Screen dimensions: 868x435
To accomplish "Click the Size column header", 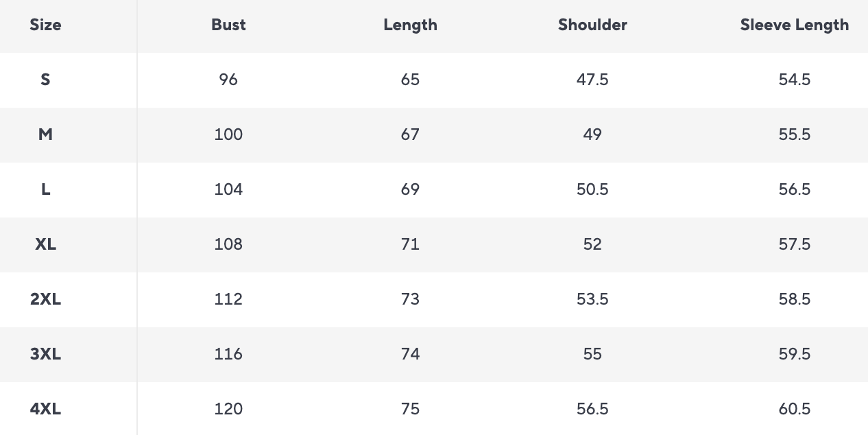I will [x=45, y=25].
